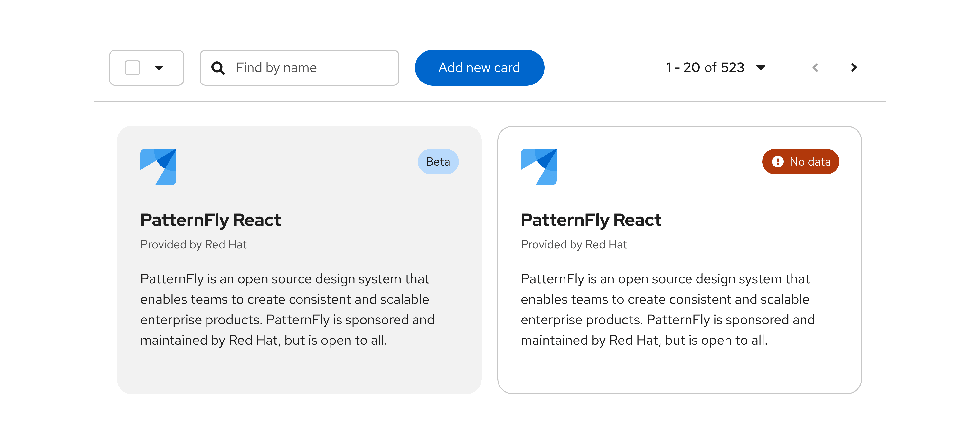This screenshot has height=443, width=980.
Task: Click the Beta badge icon
Action: [x=437, y=162]
